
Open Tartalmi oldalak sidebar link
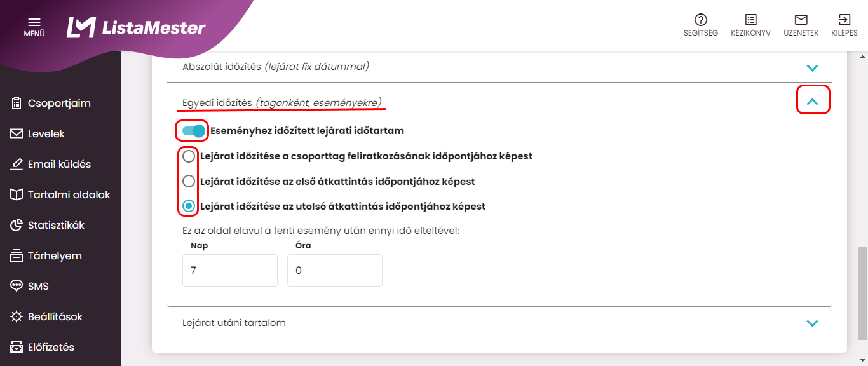[69, 195]
